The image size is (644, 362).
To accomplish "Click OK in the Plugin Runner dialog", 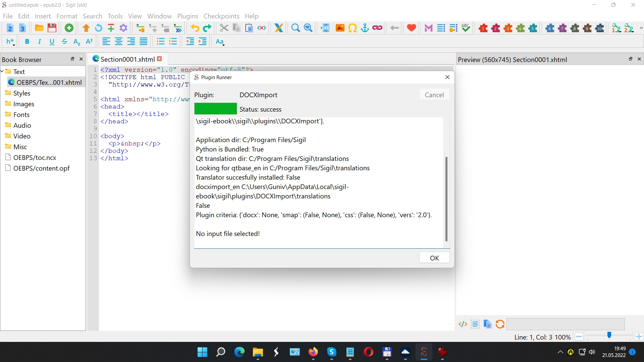I will [434, 258].
